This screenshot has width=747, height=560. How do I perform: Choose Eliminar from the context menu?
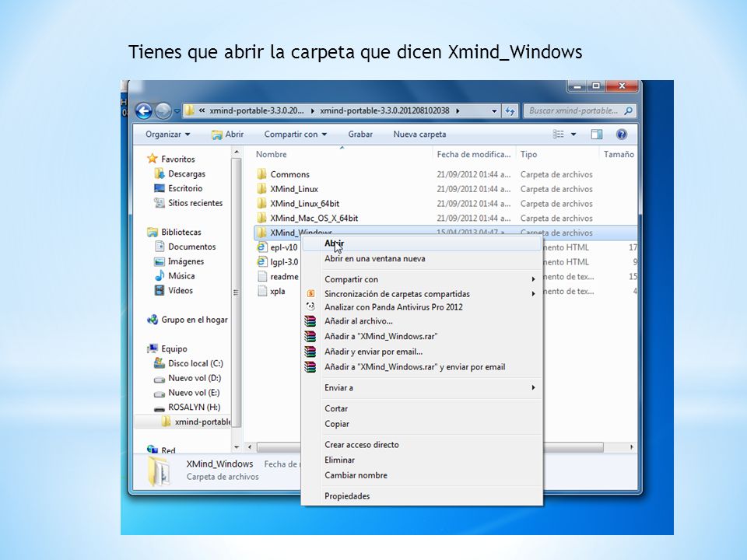(x=423, y=460)
